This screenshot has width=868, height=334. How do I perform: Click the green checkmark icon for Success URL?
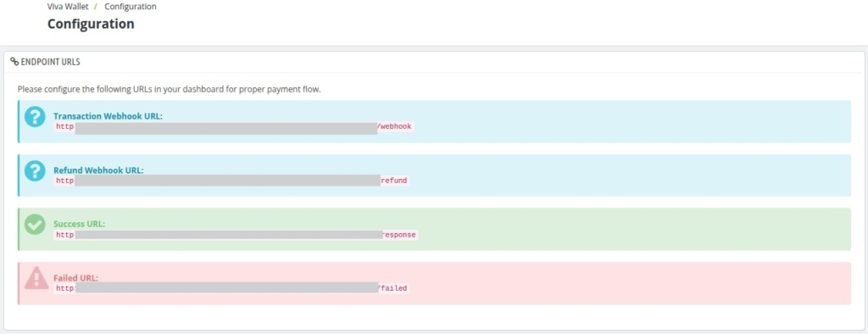point(35,225)
